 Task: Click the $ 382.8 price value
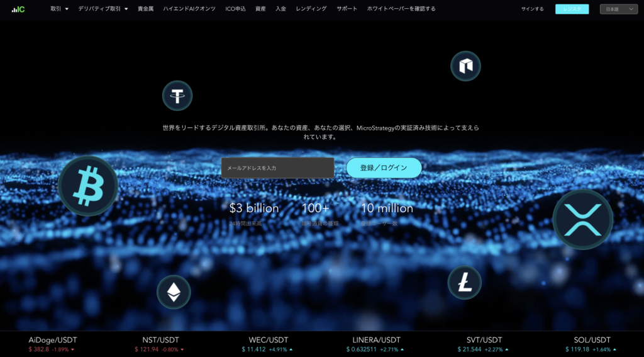[39, 349]
